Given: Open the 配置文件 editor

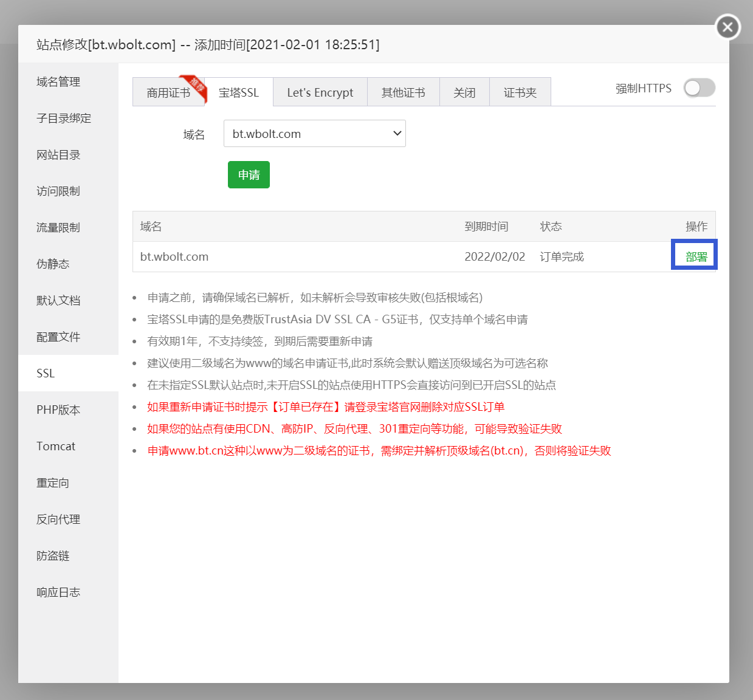Looking at the screenshot, I should click(58, 337).
